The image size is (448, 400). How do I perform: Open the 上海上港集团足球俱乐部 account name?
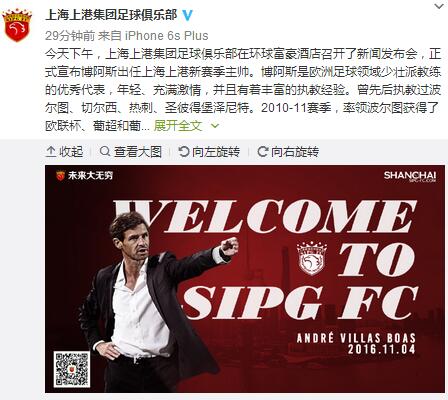click(111, 15)
